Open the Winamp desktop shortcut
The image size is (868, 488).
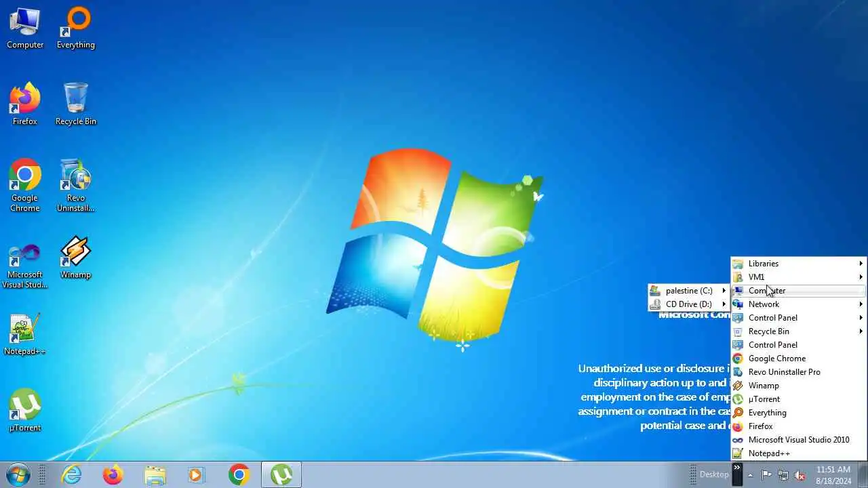pos(76,258)
